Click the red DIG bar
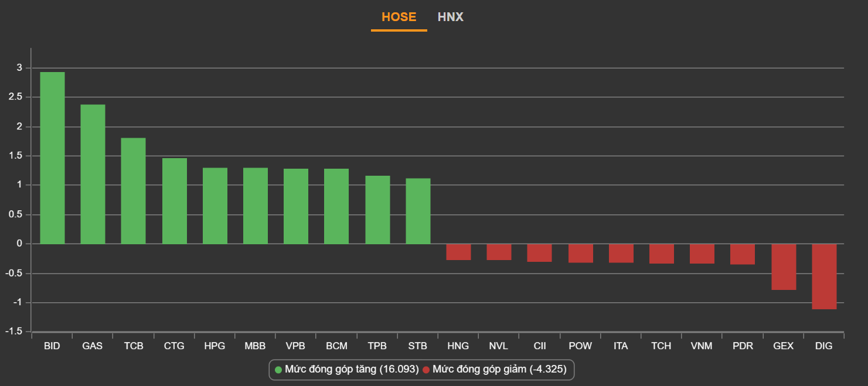 (x=824, y=276)
